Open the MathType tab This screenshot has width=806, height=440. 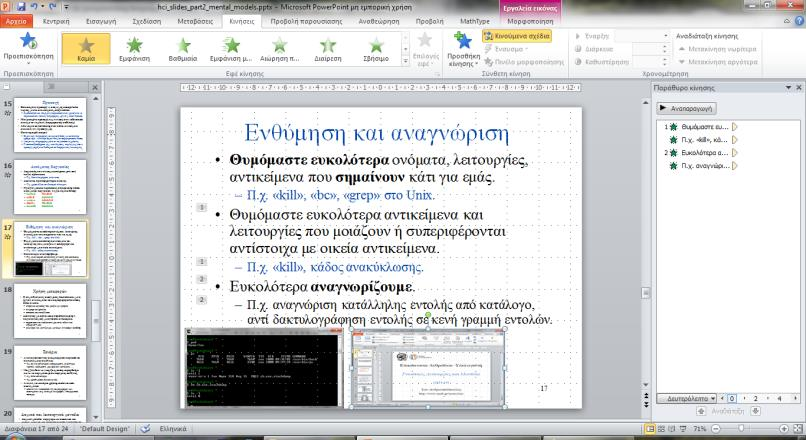tap(474, 22)
